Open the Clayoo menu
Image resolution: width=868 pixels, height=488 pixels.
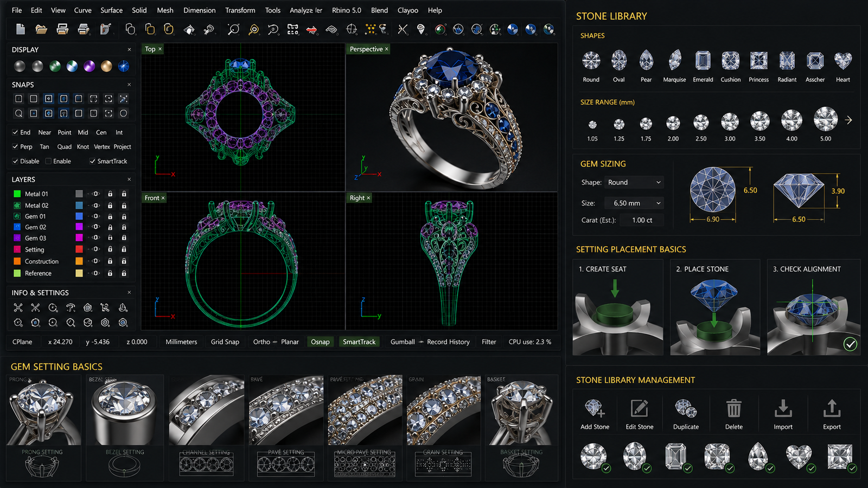click(x=407, y=10)
